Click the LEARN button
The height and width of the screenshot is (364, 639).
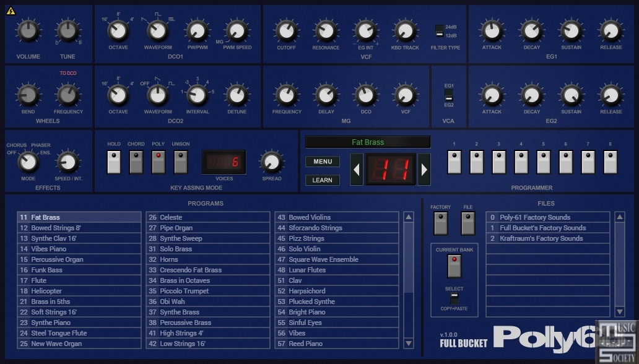(x=323, y=180)
